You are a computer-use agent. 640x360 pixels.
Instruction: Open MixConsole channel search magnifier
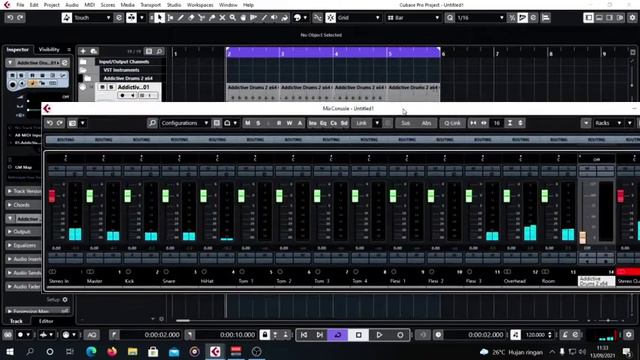[152, 123]
